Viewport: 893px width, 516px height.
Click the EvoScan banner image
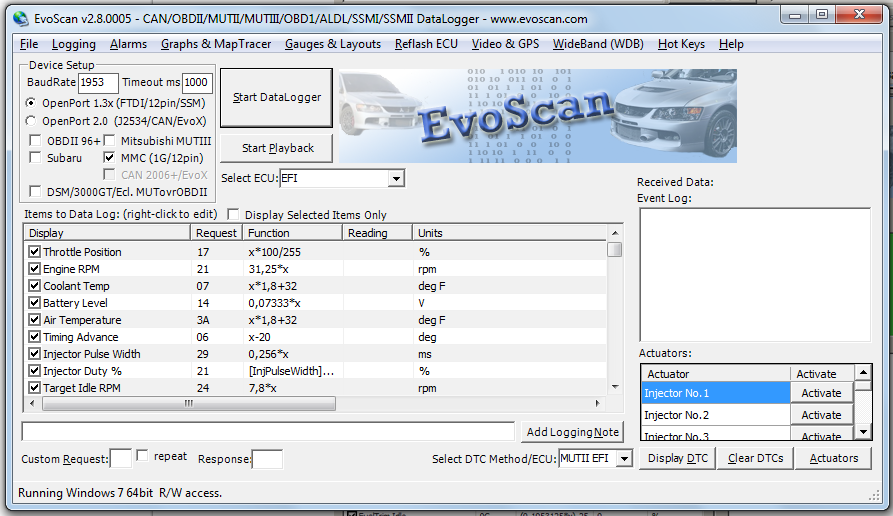(537, 116)
